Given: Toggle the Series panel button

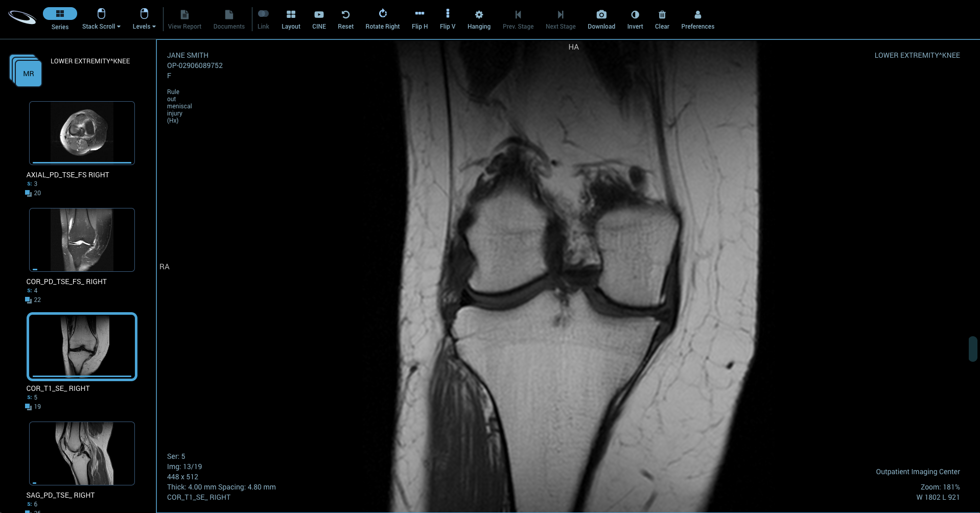Looking at the screenshot, I should pyautogui.click(x=60, y=14).
